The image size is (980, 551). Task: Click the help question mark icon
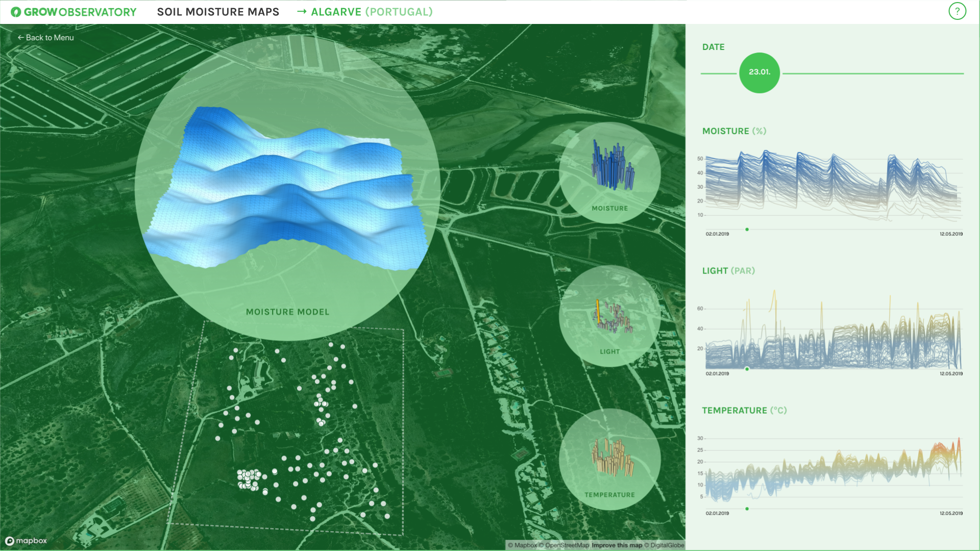[957, 11]
